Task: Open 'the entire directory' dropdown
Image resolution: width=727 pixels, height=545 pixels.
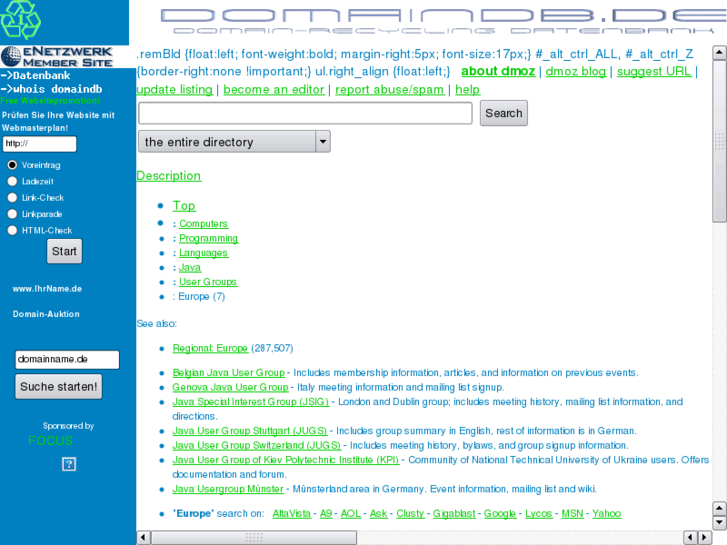Action: [x=234, y=141]
